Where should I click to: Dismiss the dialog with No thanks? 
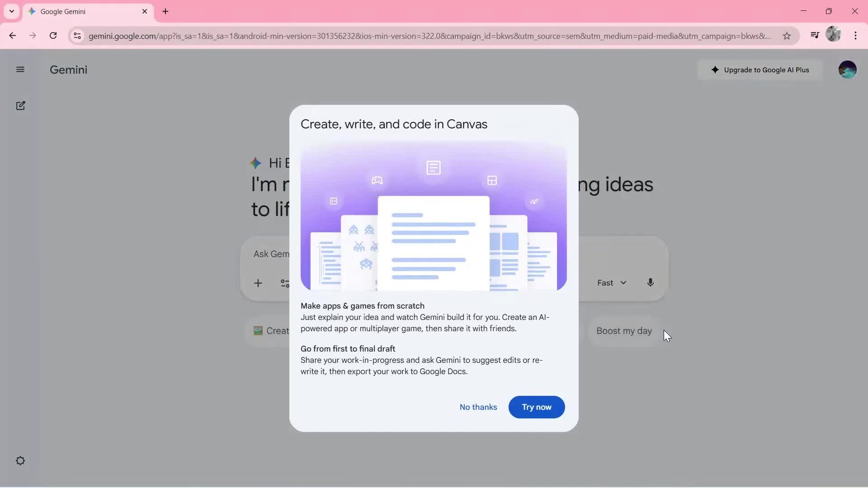click(478, 407)
